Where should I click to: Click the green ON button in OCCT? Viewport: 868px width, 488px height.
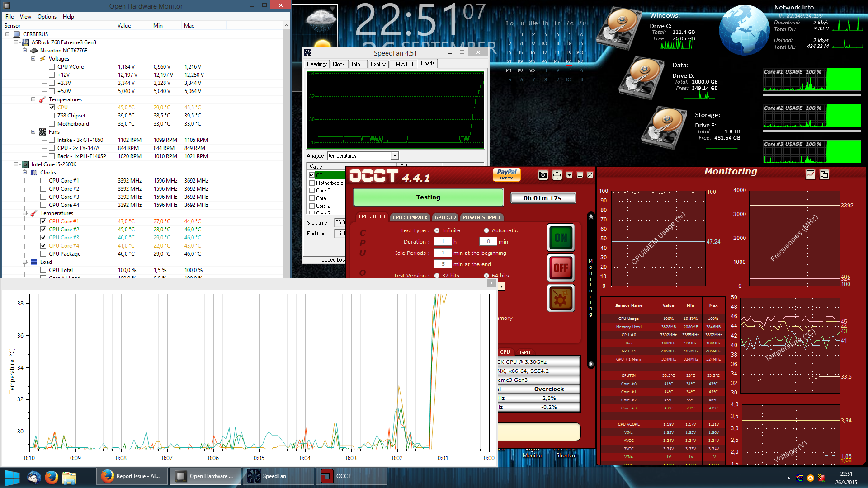pyautogui.click(x=561, y=237)
